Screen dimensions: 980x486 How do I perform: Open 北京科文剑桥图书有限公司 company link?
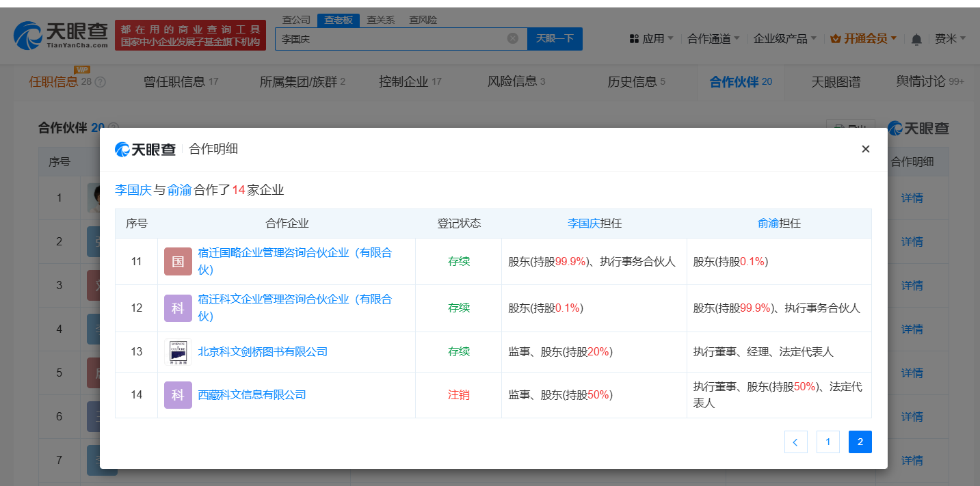[x=263, y=352]
